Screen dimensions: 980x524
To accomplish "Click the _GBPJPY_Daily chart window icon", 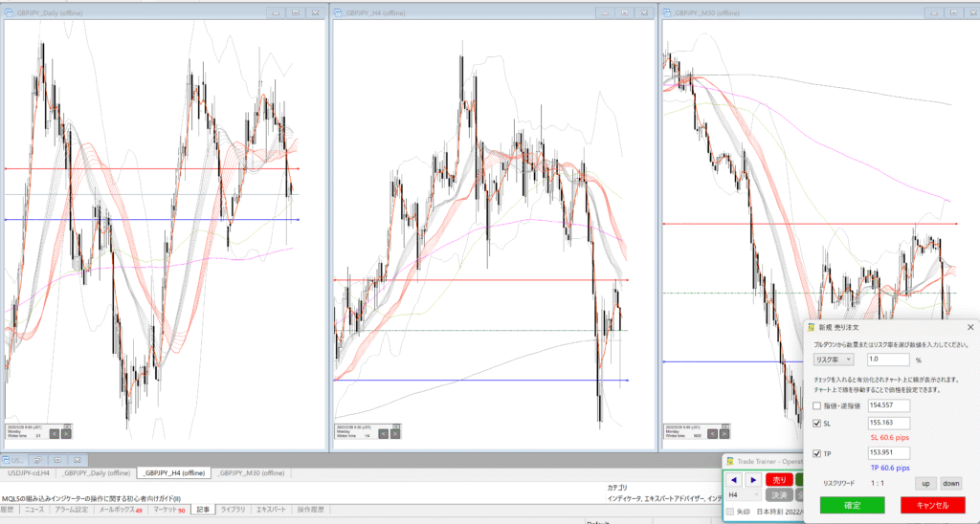I will click(9, 12).
